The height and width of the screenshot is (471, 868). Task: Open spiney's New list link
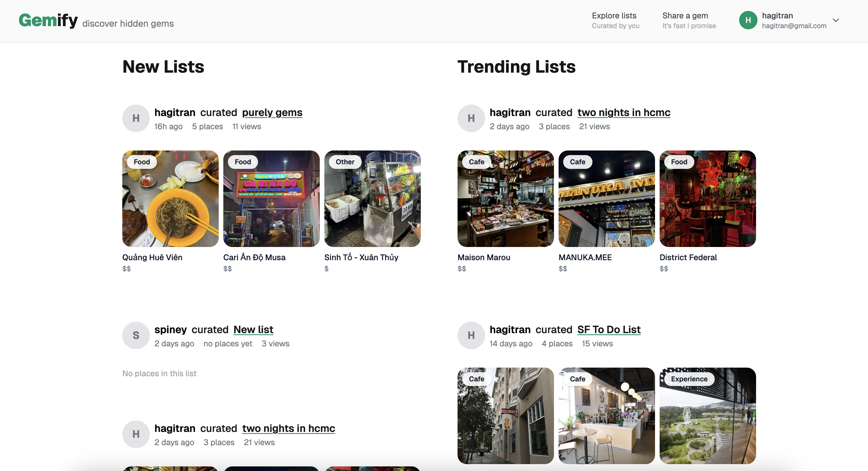[253, 329]
